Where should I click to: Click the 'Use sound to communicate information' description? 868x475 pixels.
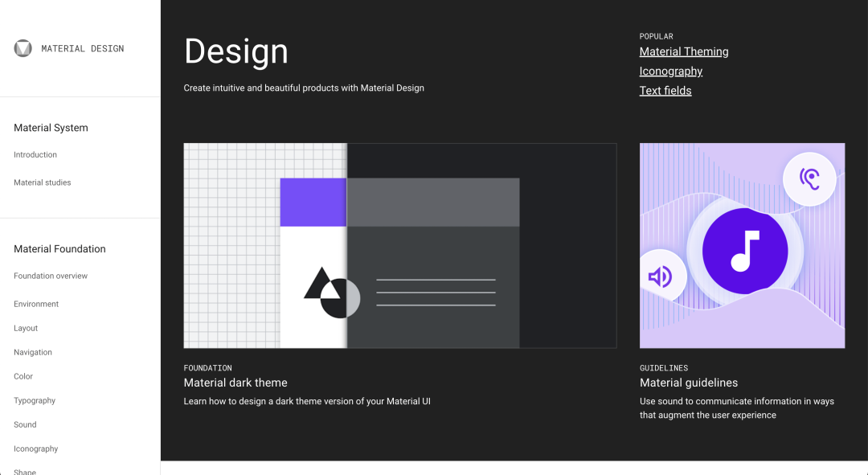coord(737,408)
